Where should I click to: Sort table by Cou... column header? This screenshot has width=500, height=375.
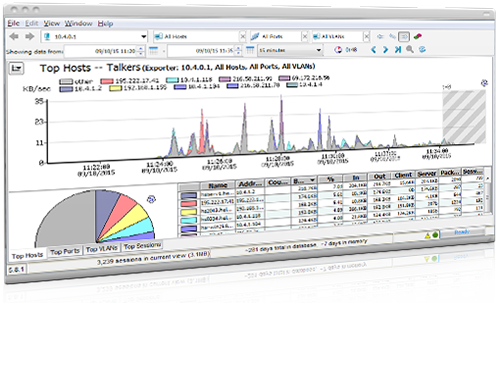point(278,182)
